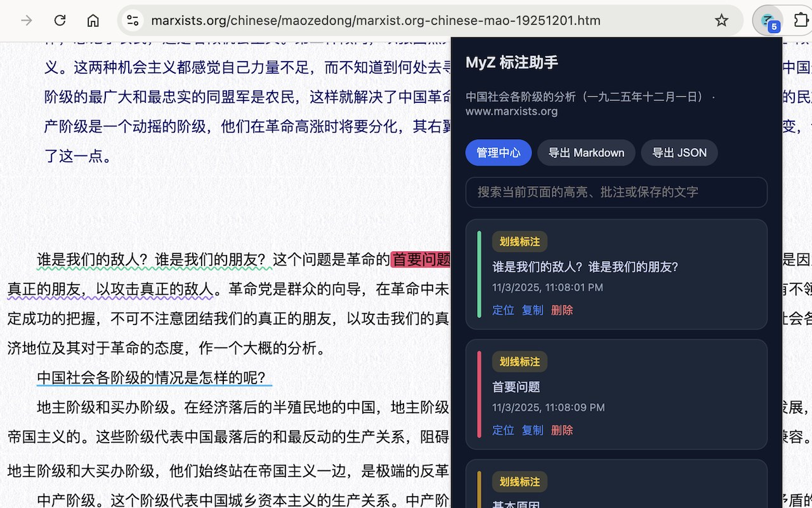
Task: Click the red highlighted 首要问题 on the page
Action: pyautogui.click(x=421, y=259)
